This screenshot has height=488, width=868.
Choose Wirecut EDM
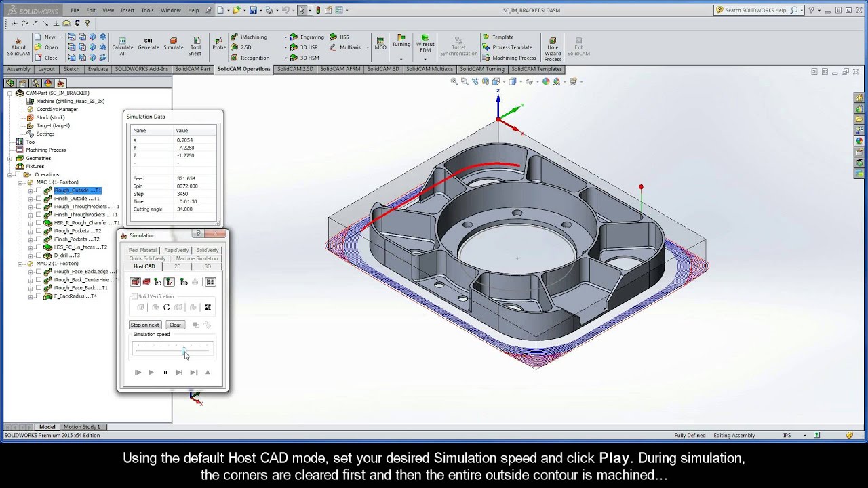425,43
